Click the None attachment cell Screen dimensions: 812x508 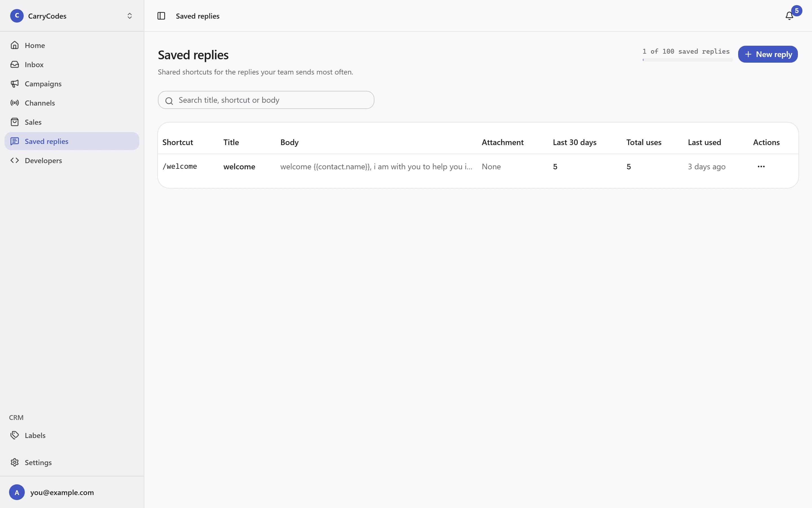[491, 166]
